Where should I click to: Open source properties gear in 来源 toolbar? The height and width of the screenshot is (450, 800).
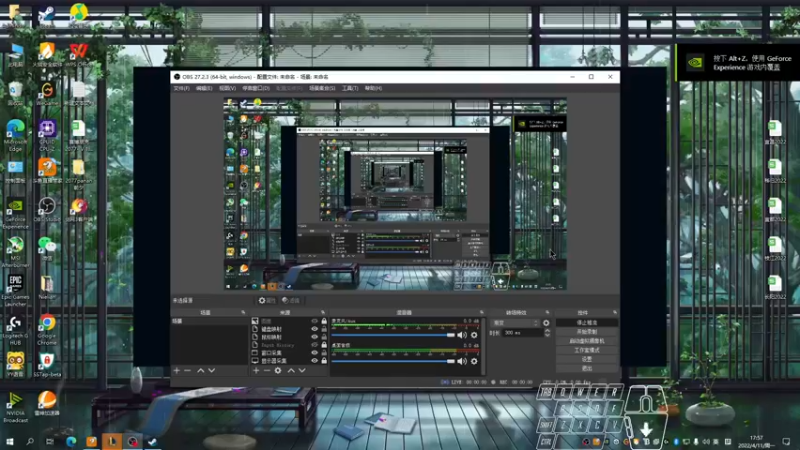pos(278,370)
